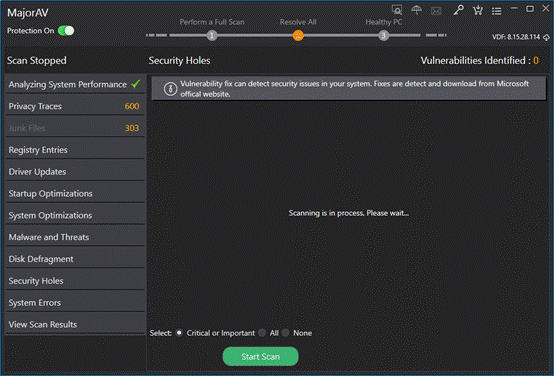Click Vulnerabilities Identified count label
554x376 pixels.
(x=479, y=61)
